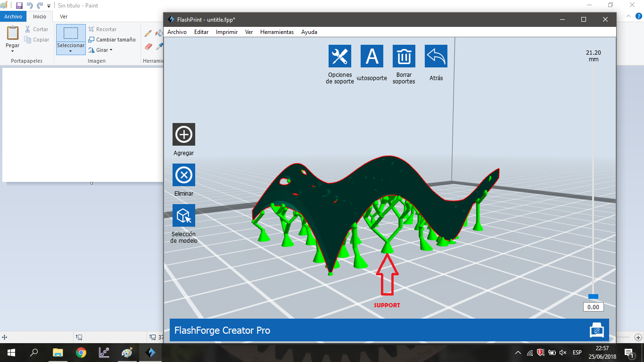Click the taskbar search magnifier
Screen dimensions: 644x362
[x=34, y=352]
